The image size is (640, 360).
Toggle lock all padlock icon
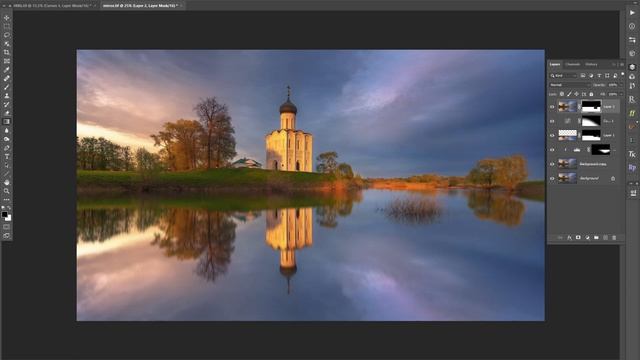point(591,94)
